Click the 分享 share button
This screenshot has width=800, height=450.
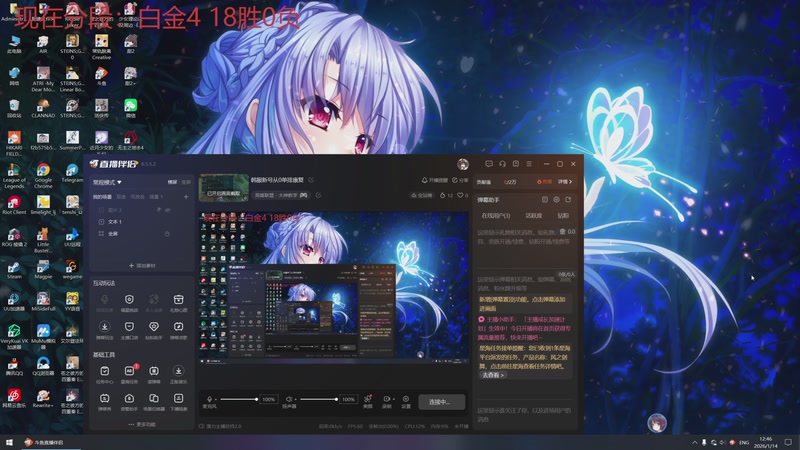[460, 180]
